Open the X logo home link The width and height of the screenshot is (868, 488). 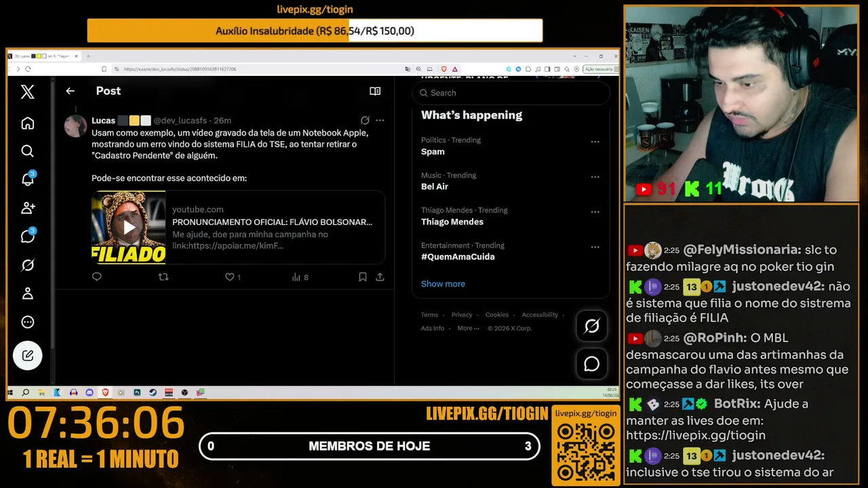pyautogui.click(x=28, y=92)
